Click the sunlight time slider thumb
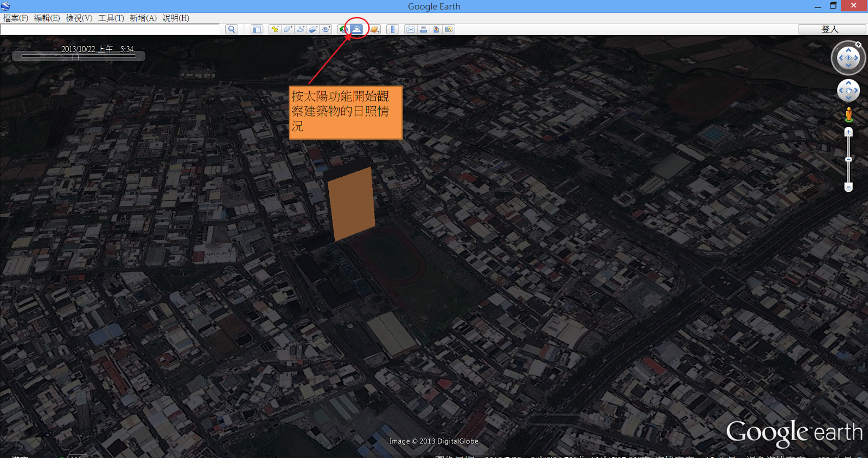 click(x=75, y=56)
